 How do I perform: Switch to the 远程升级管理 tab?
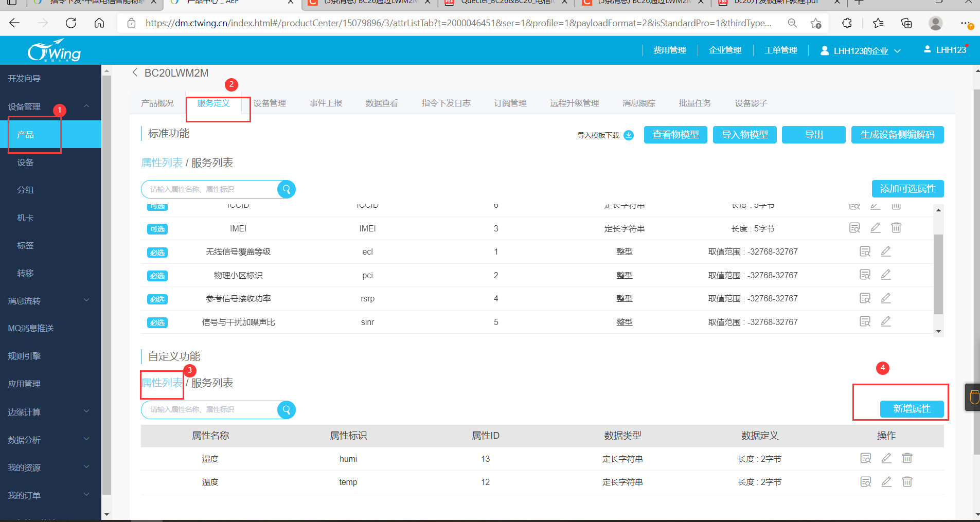click(x=575, y=103)
